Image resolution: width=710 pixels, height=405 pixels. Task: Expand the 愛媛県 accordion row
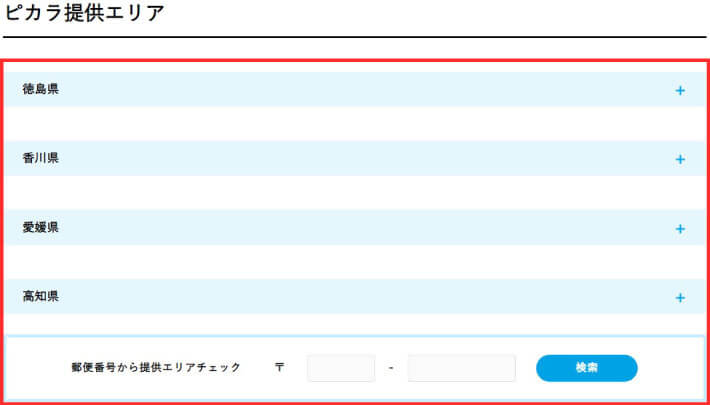(x=355, y=228)
